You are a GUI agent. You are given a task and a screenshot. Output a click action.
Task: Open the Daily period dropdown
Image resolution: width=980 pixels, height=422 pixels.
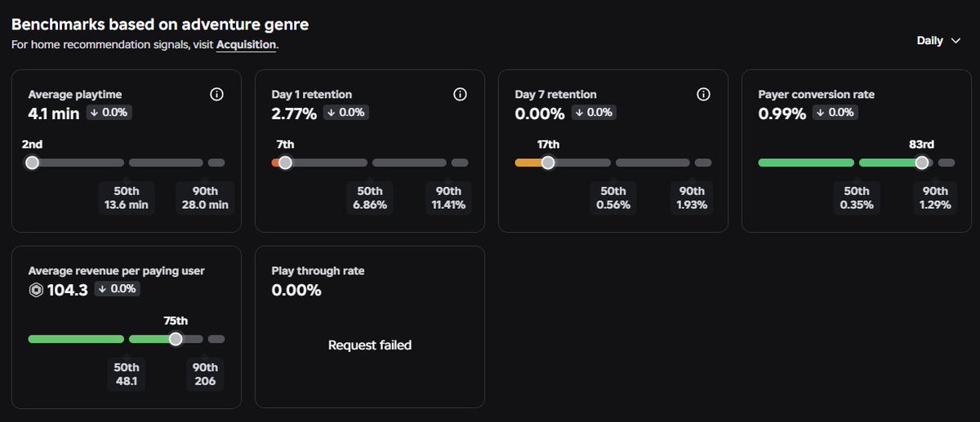[x=938, y=41]
